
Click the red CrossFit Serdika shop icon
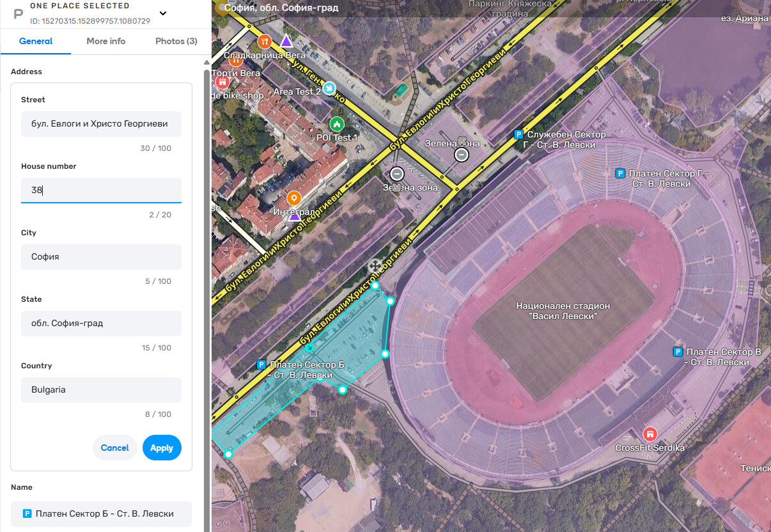point(650,434)
